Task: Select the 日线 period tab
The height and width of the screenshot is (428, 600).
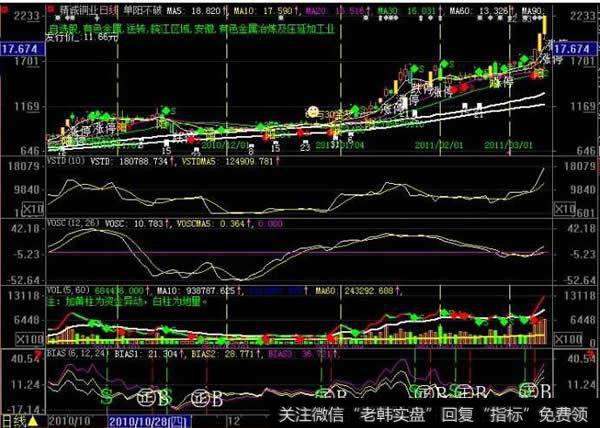Action: pos(16,420)
